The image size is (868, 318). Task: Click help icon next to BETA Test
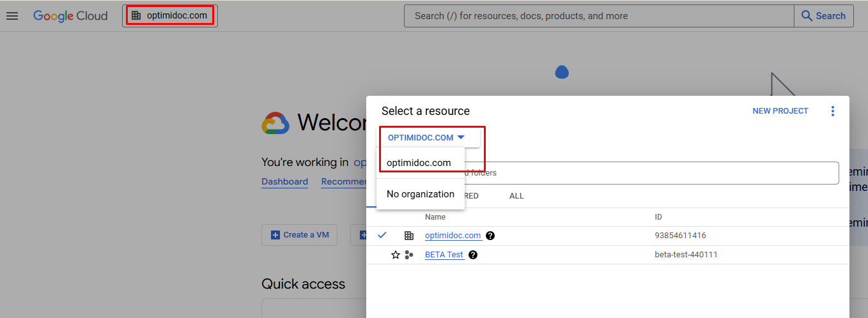[473, 255]
